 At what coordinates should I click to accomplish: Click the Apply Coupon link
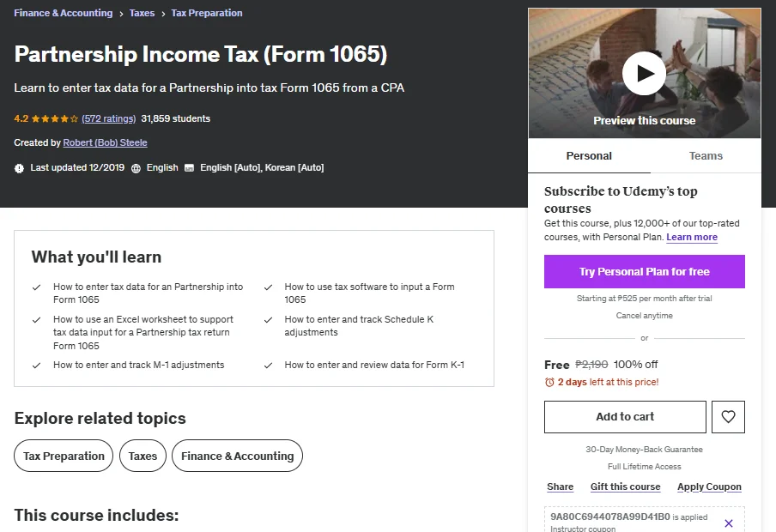(x=709, y=487)
